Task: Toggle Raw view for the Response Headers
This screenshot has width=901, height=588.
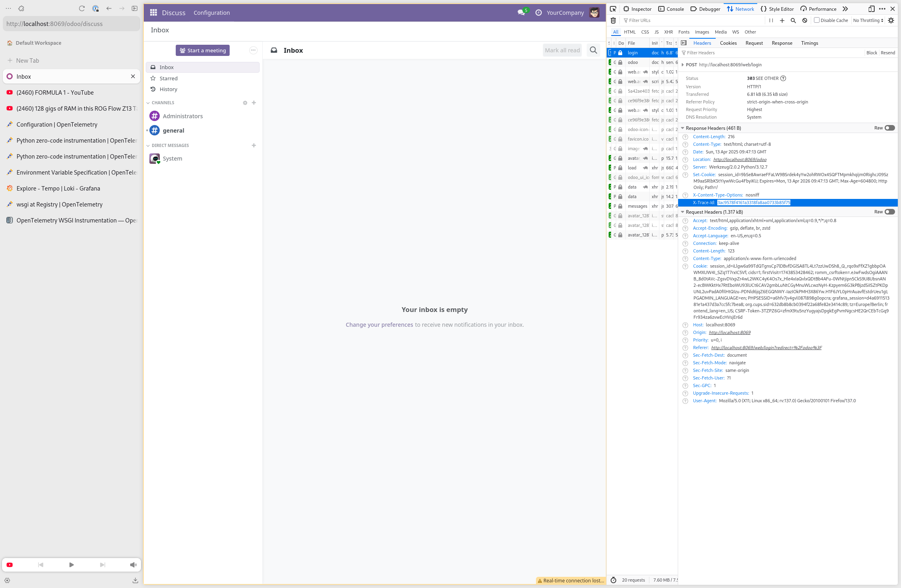Action: [889, 128]
